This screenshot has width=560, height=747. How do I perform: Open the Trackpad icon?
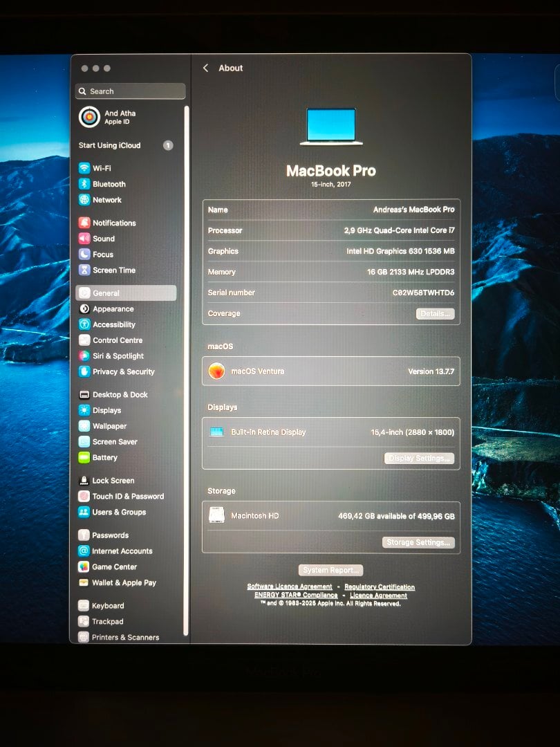tap(84, 621)
